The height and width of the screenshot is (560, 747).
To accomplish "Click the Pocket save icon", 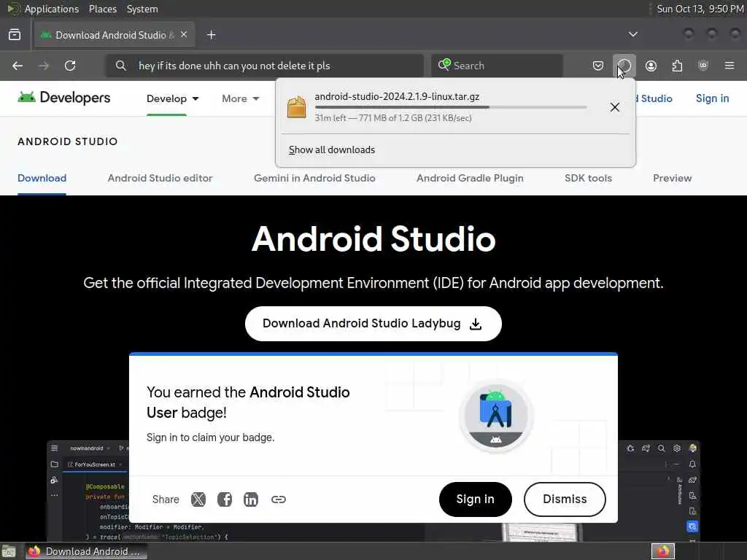I will point(598,66).
